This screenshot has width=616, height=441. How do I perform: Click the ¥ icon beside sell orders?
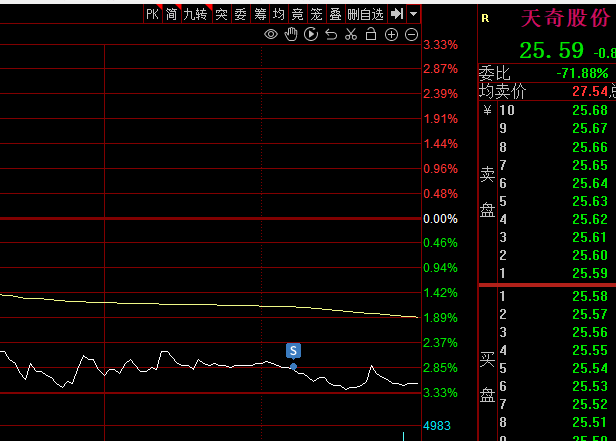[488, 110]
